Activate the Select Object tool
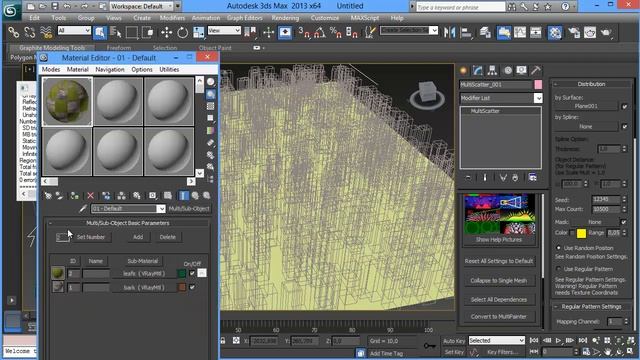This screenshot has height=360, width=640. tap(100, 32)
